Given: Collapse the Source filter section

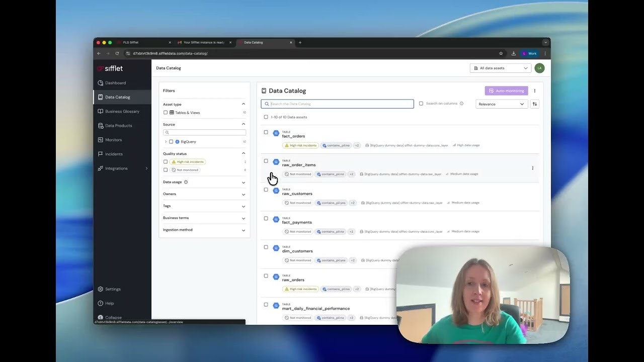Looking at the screenshot, I should click(244, 124).
